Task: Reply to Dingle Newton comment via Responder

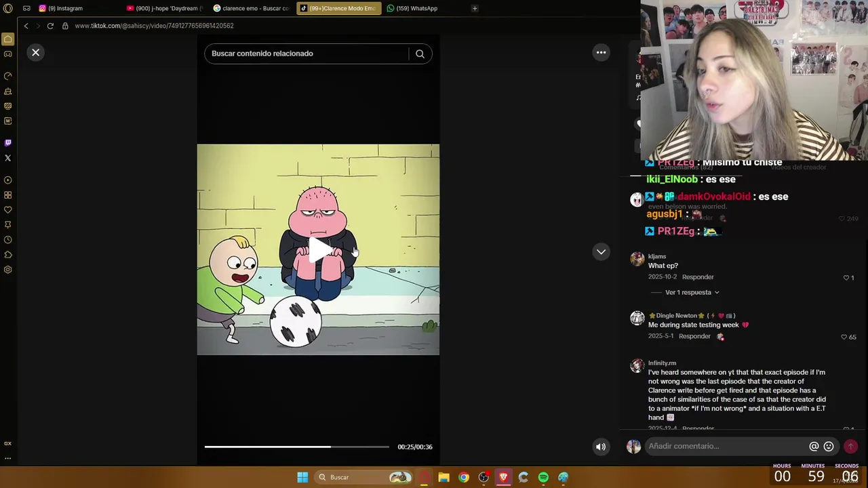Action: (x=694, y=336)
